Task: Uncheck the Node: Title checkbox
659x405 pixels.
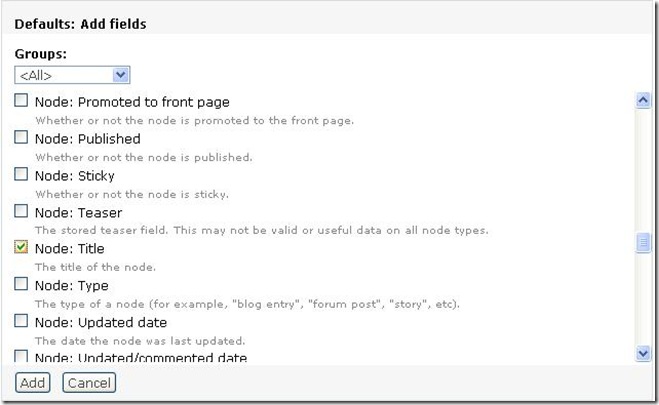Action: [x=21, y=248]
